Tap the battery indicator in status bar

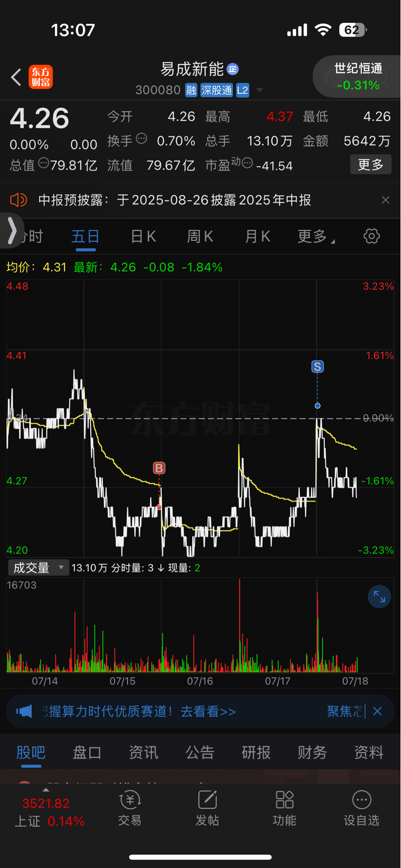(x=353, y=30)
